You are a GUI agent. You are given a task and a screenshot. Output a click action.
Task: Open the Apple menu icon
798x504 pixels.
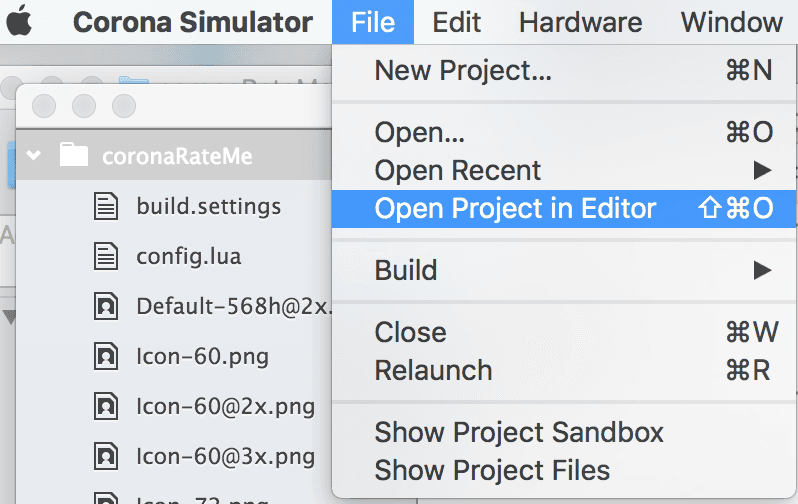pos(20,21)
